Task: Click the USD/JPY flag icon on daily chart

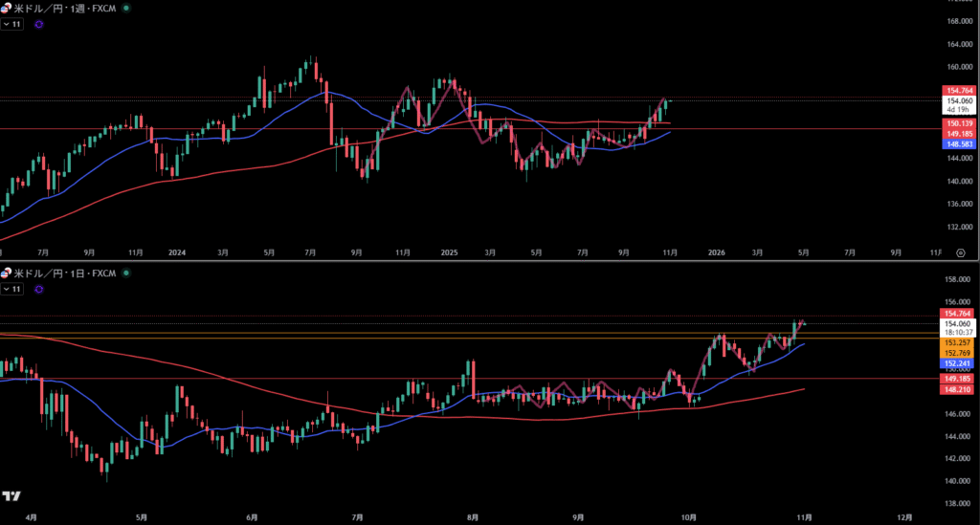Action: 6,273
